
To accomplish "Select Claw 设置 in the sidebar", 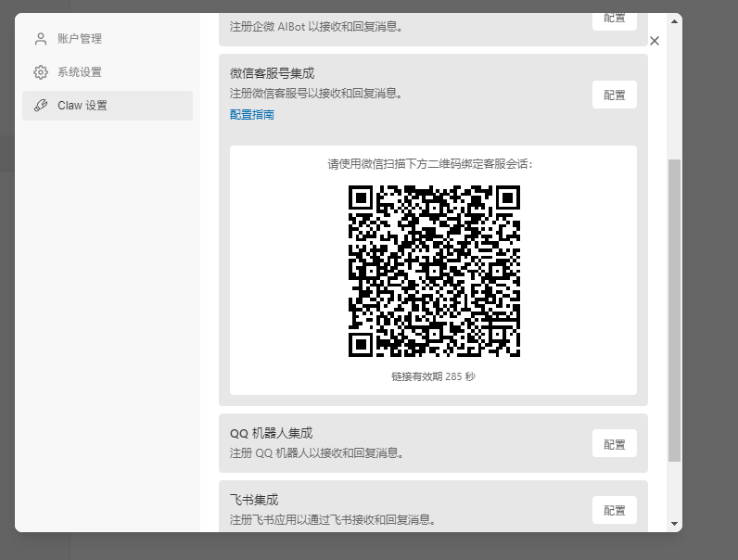I will (x=108, y=106).
